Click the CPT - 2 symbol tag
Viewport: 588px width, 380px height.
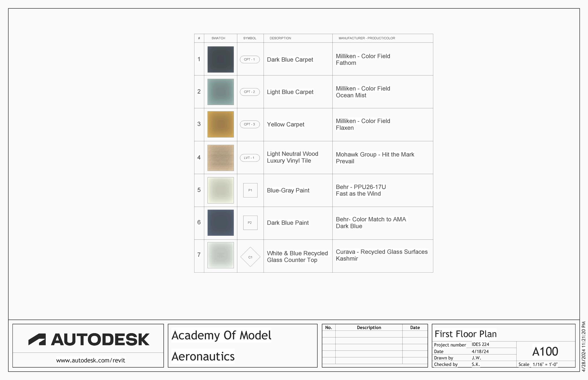coord(249,92)
